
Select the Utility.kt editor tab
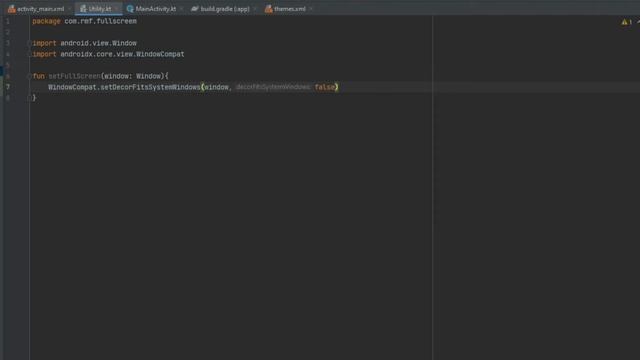(100, 9)
